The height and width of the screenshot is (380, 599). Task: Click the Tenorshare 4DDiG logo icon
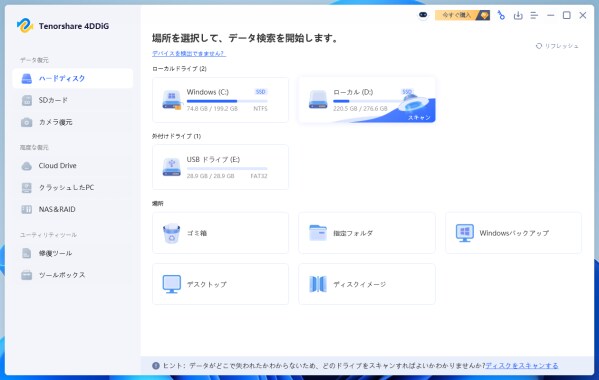[25, 26]
